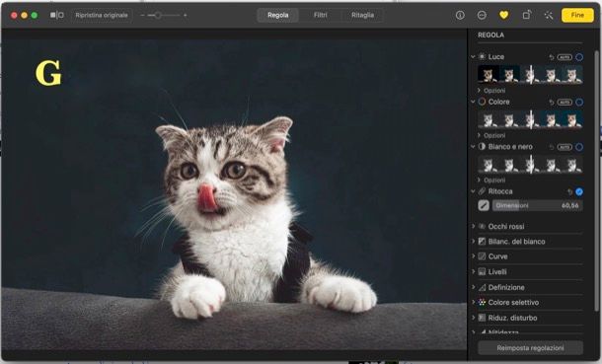Expand the Occhi rossi section
Screen dimensions: 602x364
[x=473, y=226]
